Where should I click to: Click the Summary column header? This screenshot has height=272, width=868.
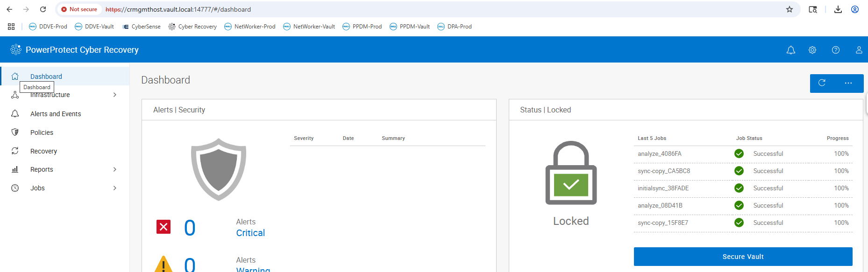tap(393, 138)
